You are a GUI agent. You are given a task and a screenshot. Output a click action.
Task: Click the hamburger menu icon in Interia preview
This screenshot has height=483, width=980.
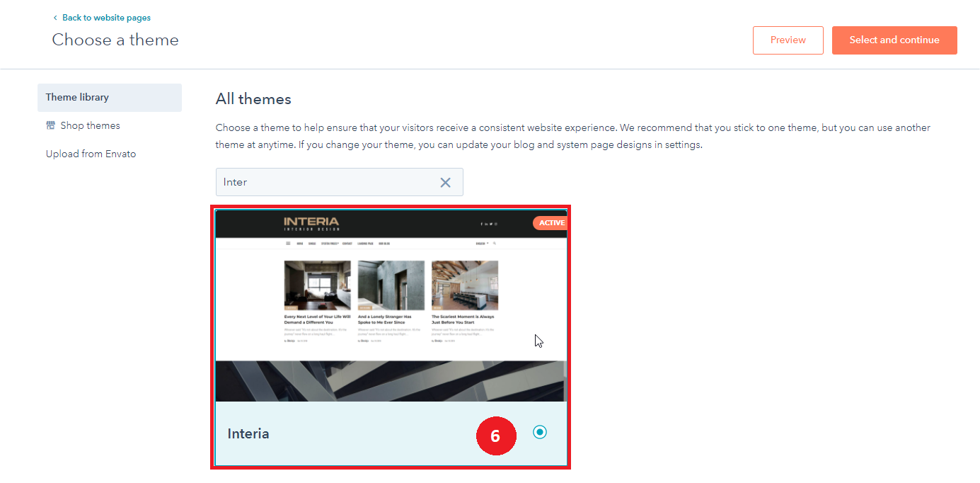click(x=288, y=244)
